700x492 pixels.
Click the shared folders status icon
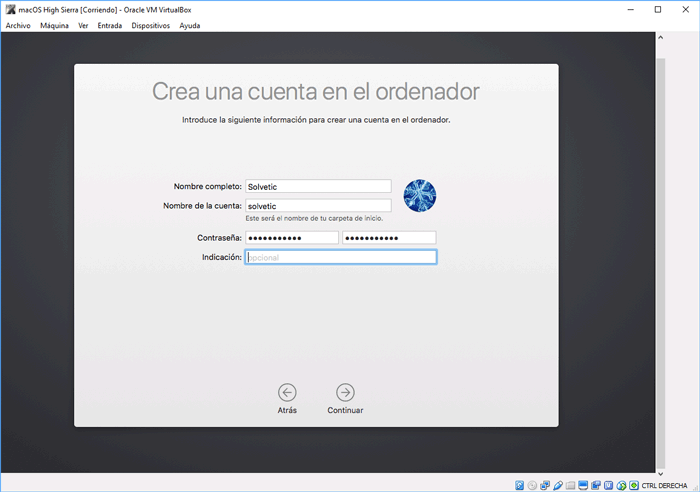tap(571, 485)
